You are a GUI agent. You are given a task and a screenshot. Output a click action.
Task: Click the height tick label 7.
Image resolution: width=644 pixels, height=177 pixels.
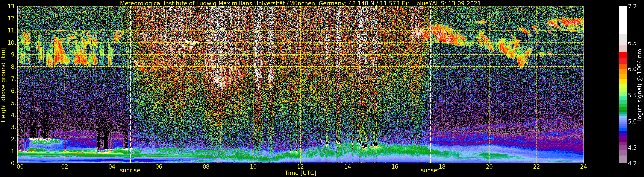(14, 79)
